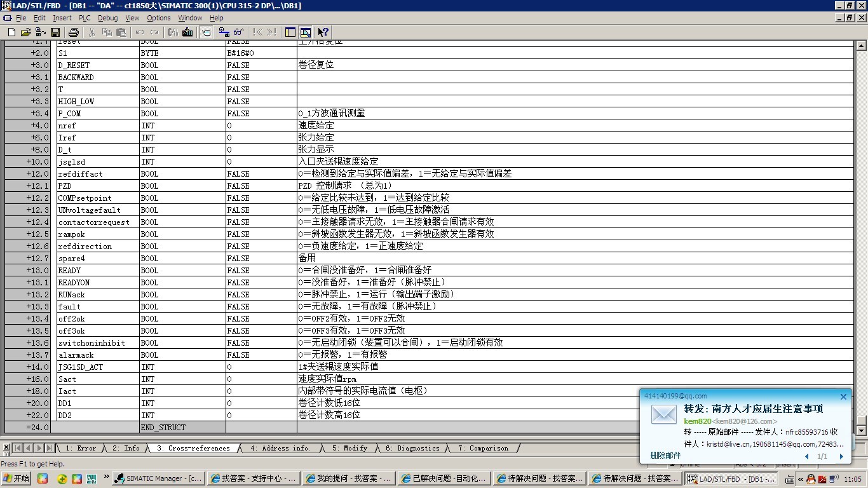Open the PLC menu
Screen dimensions: 868x488
(85, 18)
